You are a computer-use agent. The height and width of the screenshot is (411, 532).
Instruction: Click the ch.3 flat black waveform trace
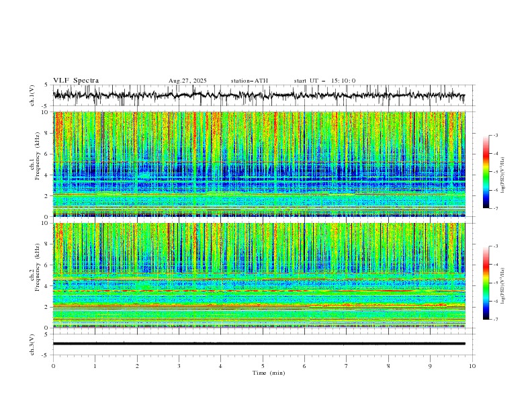pos(259,344)
